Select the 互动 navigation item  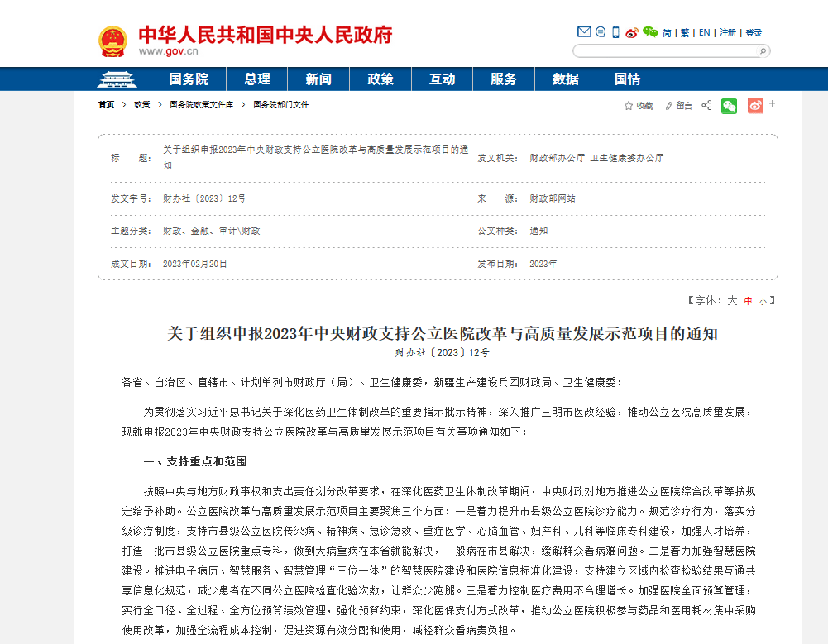(x=442, y=79)
